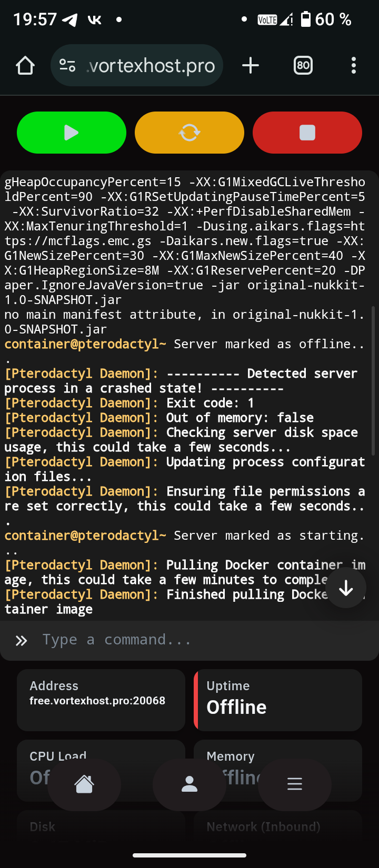Viewport: 379px width, 868px height.
Task: Click the double chevron command prompt icon
Action: pos(21,640)
